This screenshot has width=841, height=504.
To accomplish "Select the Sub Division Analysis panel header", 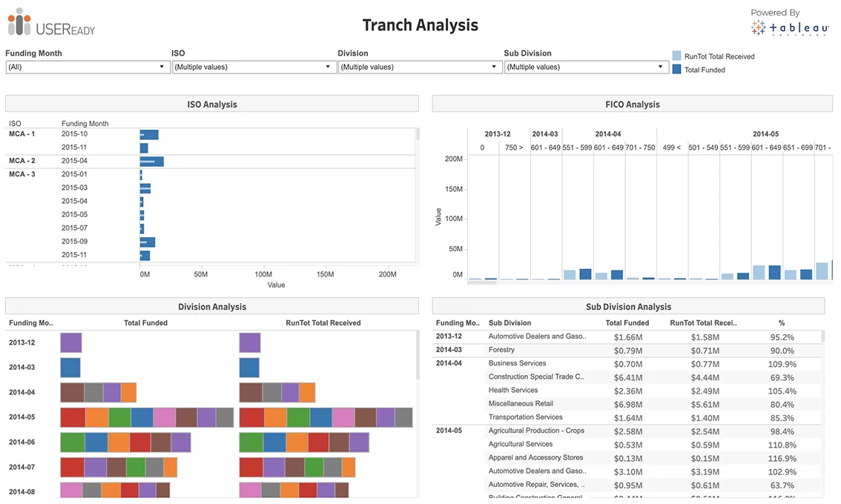I will click(628, 306).
